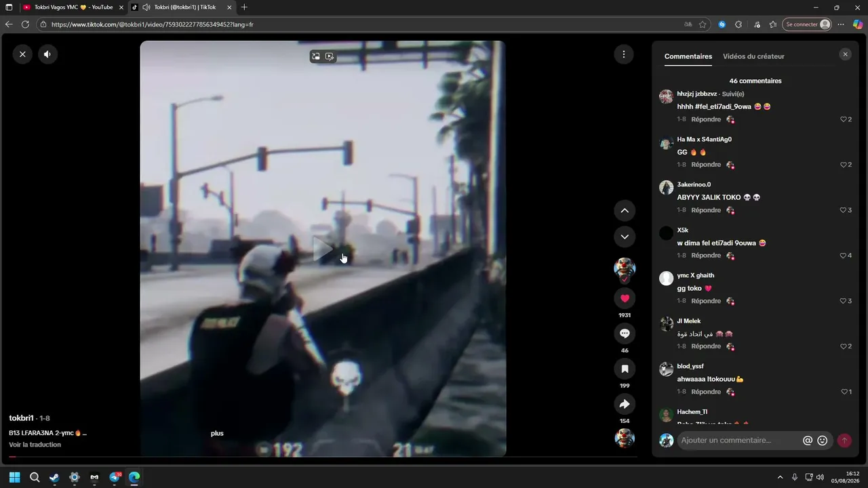Reply to the XSk comment
The image size is (868, 488).
pyautogui.click(x=706, y=256)
